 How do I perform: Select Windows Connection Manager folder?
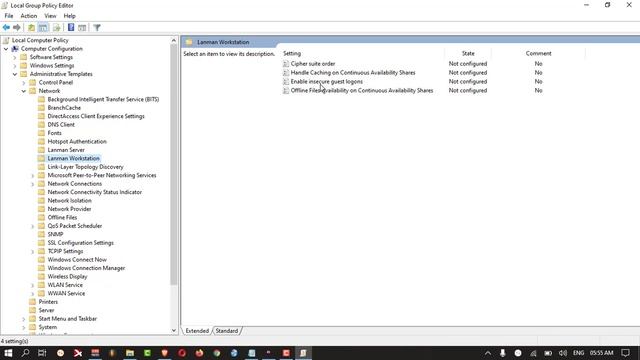pos(86,268)
